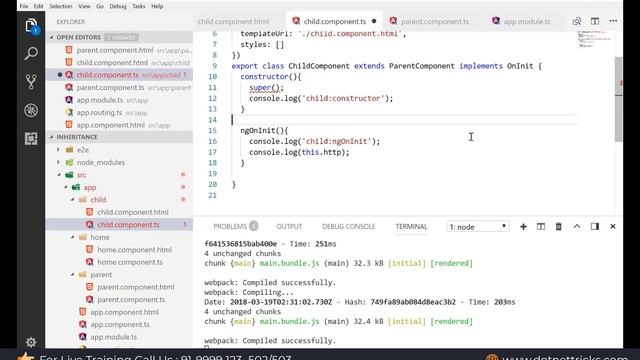The width and height of the screenshot is (640, 360).
Task: Open the File menu
Action: pyautogui.click(x=24, y=6)
